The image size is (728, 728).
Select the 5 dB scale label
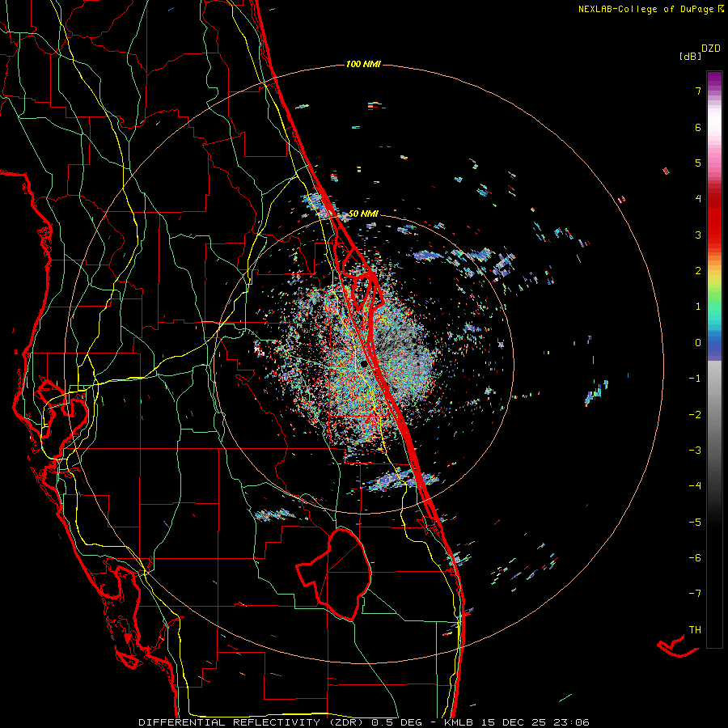pyautogui.click(x=698, y=163)
